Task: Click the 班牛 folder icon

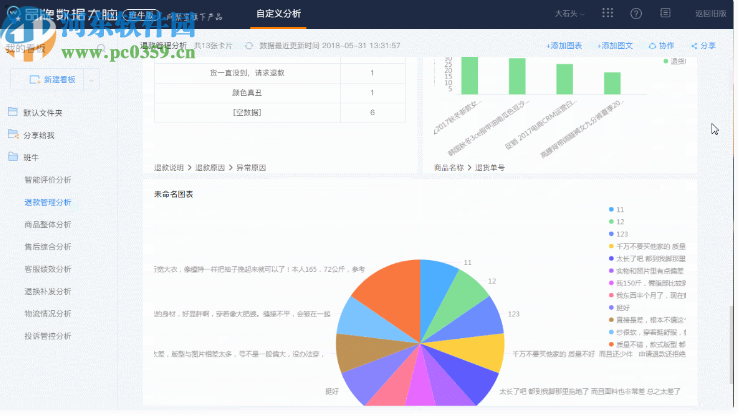Action: tap(13, 157)
